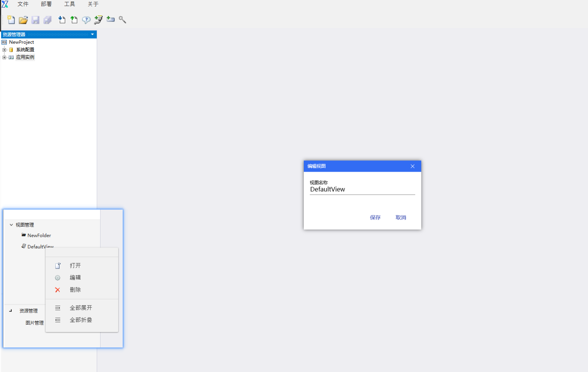Open the 文件 menu
This screenshot has height=372, width=588.
tap(23, 4)
